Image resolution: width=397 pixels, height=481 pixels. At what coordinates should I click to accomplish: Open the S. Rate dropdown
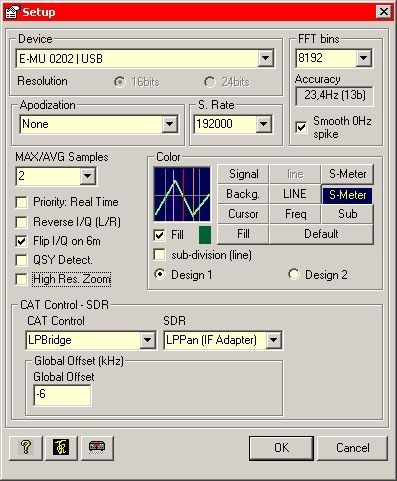(x=263, y=124)
